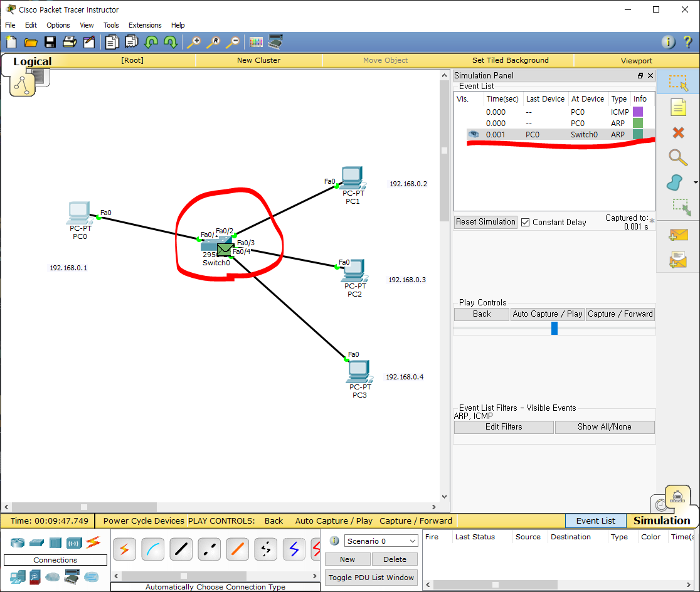
Task: Click the ARP envelope on Switch0
Action: click(225, 250)
